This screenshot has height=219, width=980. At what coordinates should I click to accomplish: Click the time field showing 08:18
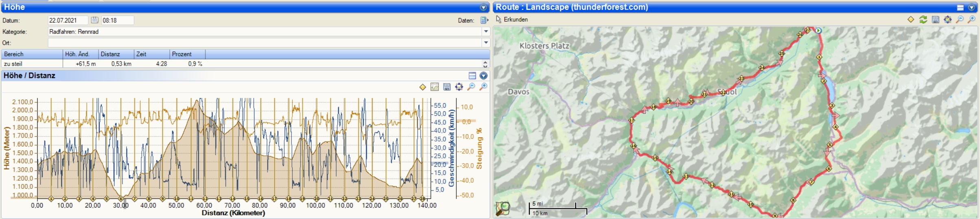(x=117, y=20)
